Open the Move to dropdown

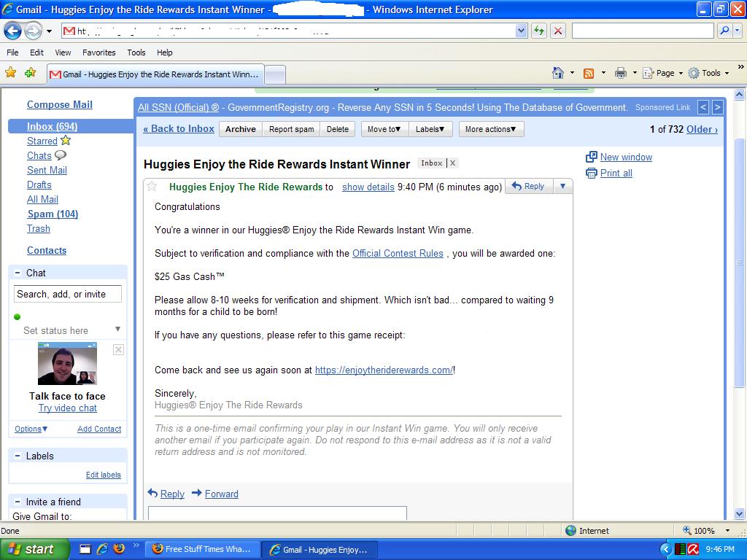384,129
